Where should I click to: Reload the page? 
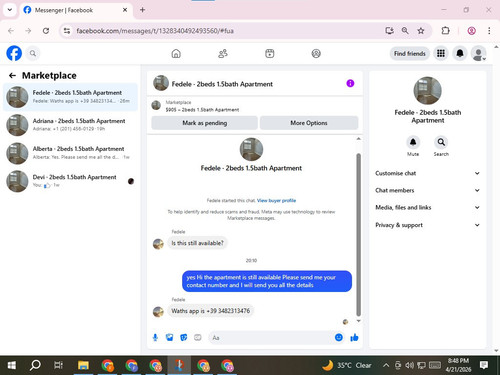pos(46,31)
